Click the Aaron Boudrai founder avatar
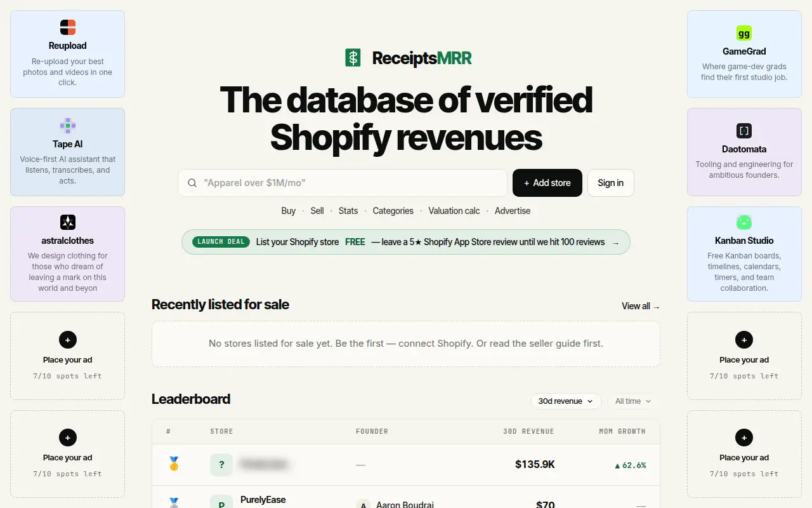Image resolution: width=812 pixels, height=508 pixels. click(363, 504)
